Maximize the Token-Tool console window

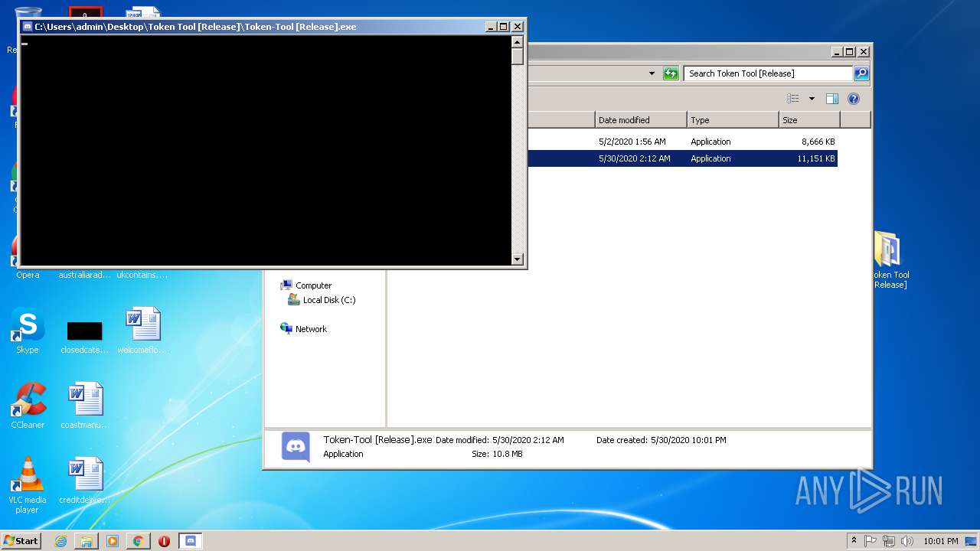504,27
